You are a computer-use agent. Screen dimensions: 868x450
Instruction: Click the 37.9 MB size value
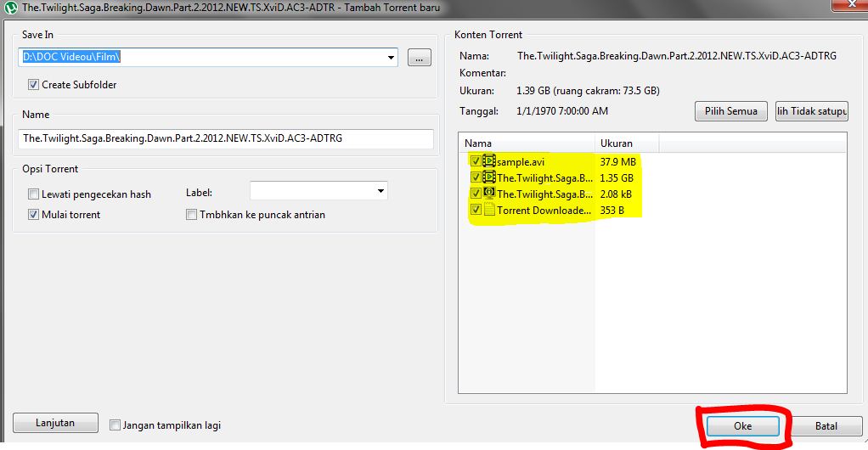coord(617,162)
